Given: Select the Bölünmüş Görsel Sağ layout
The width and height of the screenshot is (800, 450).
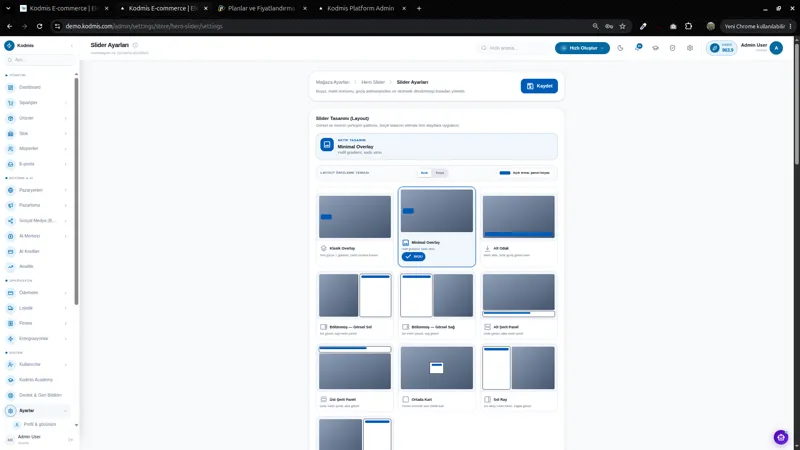Looking at the screenshot, I should pyautogui.click(x=437, y=305).
